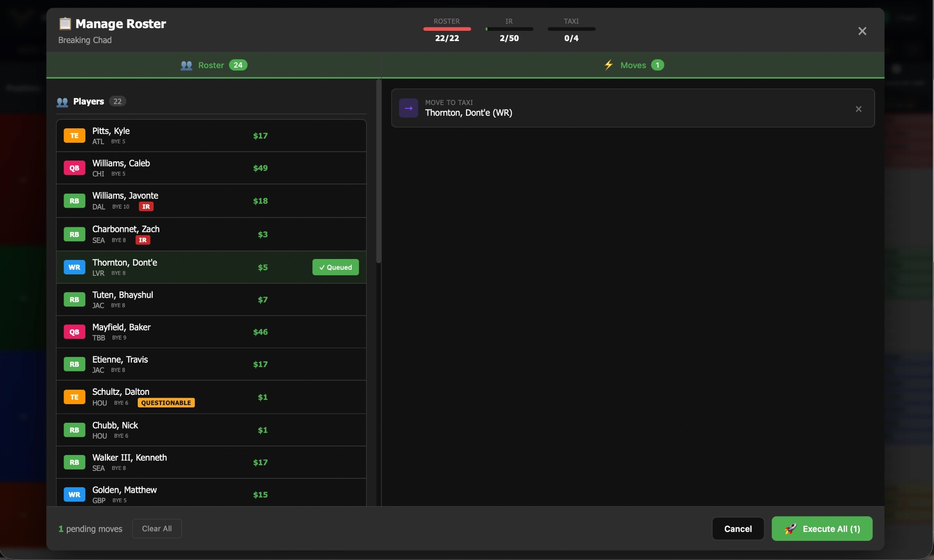The height and width of the screenshot is (560, 934).
Task: Click the IR badge on Charbonnet, Zach
Action: (142, 240)
